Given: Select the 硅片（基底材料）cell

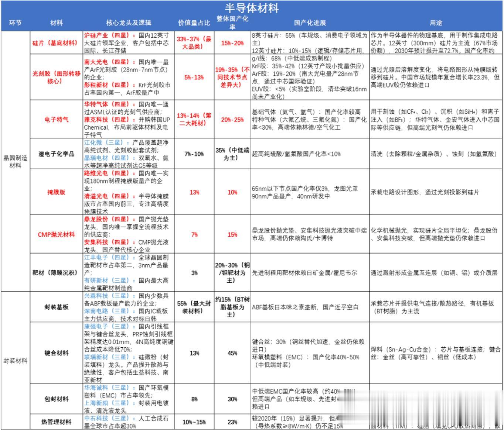Looking at the screenshot, I should click(56, 43).
